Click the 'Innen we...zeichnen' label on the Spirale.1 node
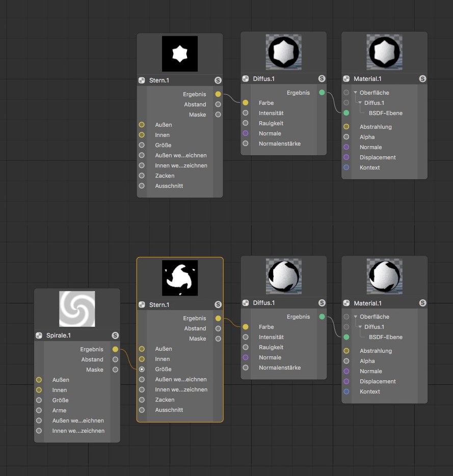 pyautogui.click(x=78, y=431)
